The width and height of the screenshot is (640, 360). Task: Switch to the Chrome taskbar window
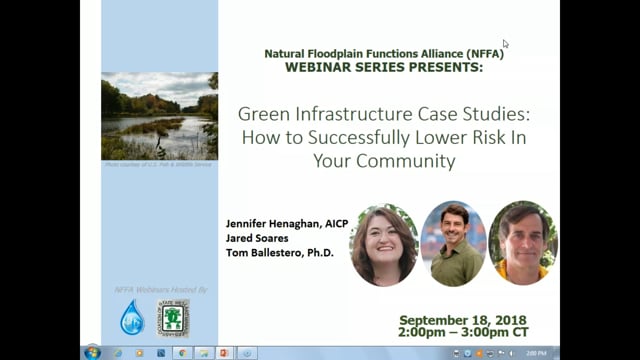pyautogui.click(x=182, y=353)
